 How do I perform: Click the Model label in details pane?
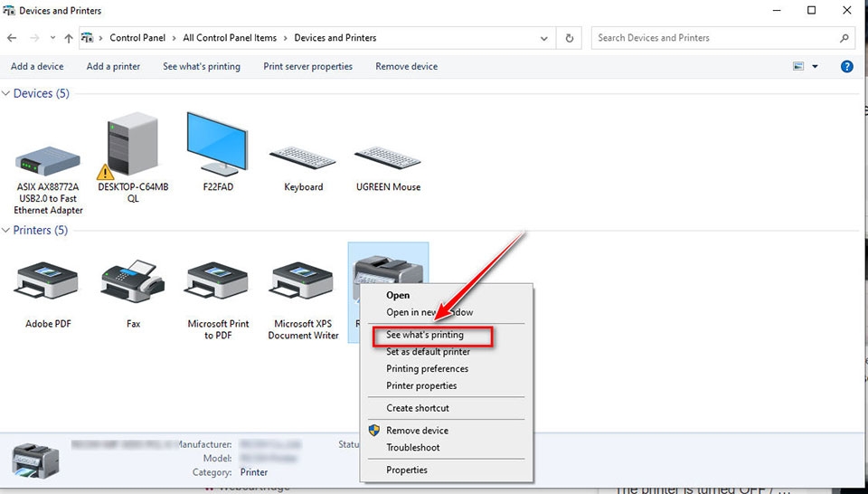(218, 459)
